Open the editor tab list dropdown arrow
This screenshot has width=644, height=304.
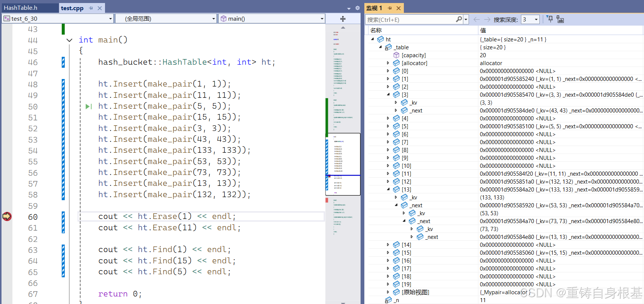(349, 8)
